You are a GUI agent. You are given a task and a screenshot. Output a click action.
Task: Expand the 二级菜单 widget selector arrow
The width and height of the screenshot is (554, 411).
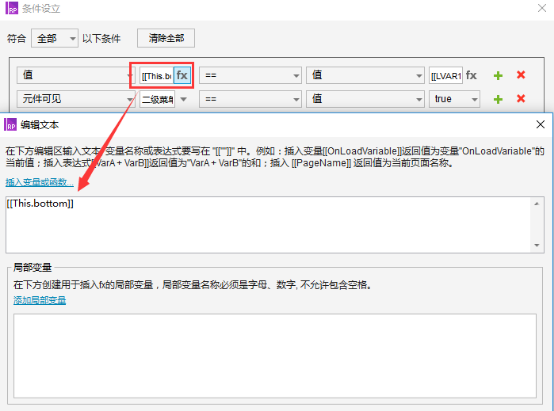tap(183, 99)
